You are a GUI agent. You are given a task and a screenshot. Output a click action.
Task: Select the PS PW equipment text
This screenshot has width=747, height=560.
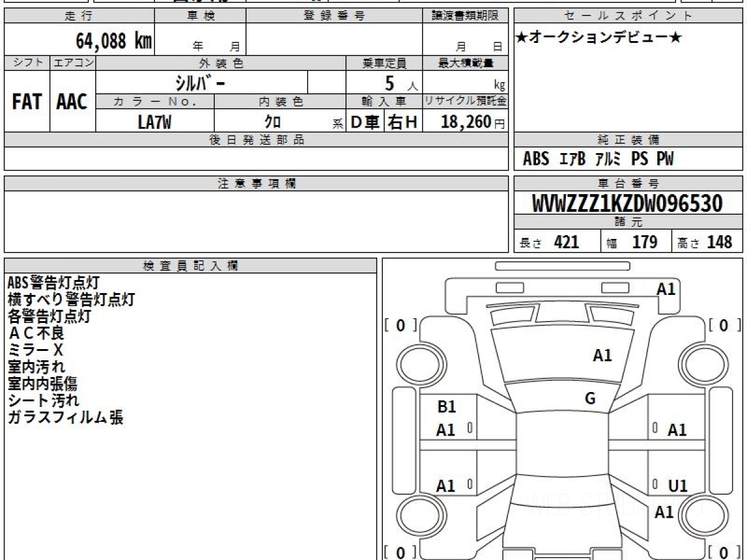click(652, 160)
